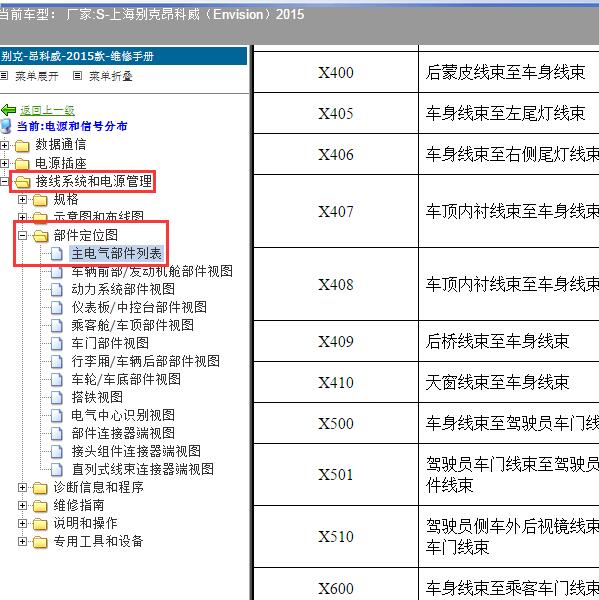Click the 返回上一级 link

coord(47,111)
